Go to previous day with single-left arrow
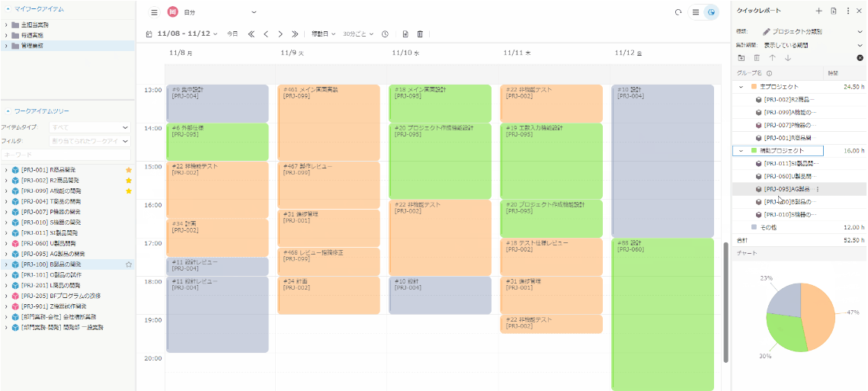Image resolution: width=868 pixels, height=391 pixels. [266, 34]
